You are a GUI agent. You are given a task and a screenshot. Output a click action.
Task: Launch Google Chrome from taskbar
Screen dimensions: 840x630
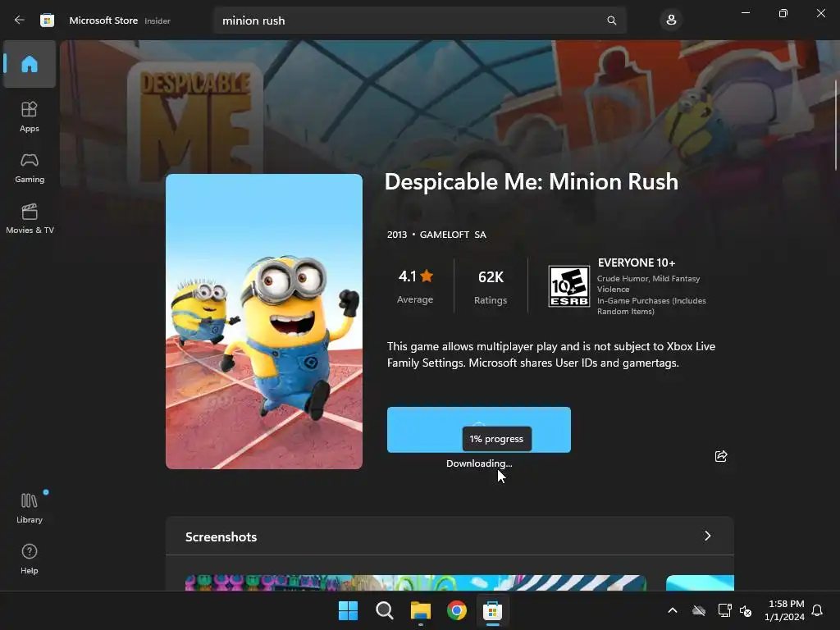tap(456, 610)
